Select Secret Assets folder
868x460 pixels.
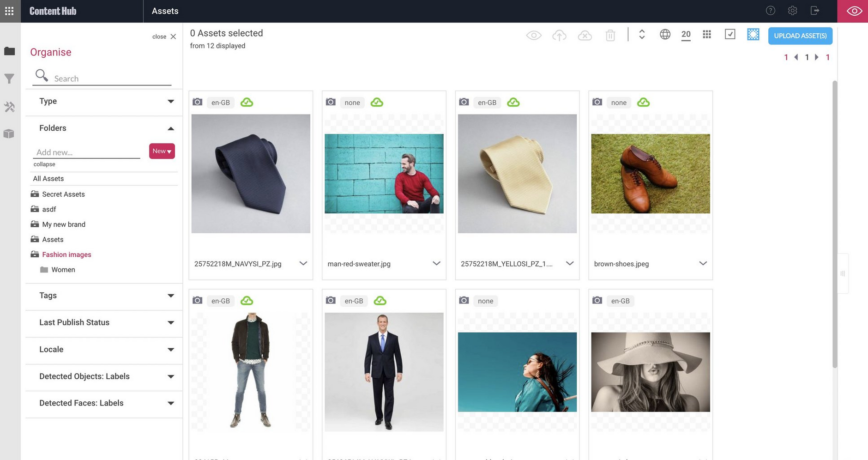(x=63, y=194)
